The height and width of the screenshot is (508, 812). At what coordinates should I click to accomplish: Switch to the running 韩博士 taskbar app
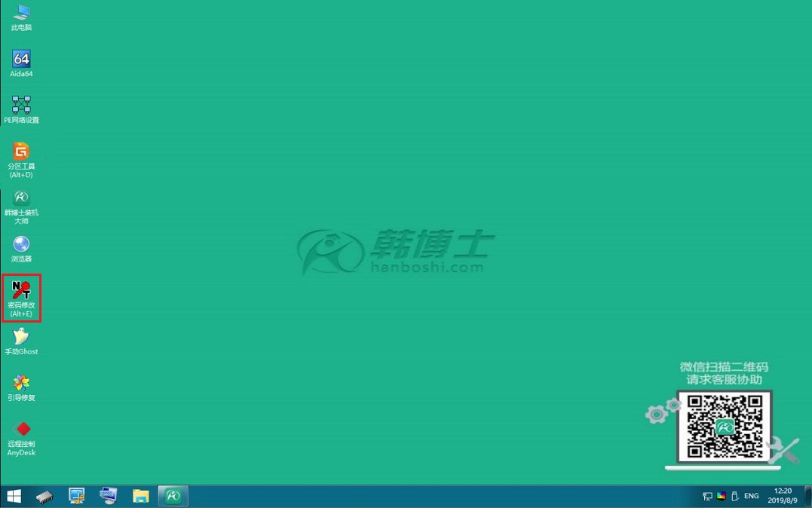point(173,496)
